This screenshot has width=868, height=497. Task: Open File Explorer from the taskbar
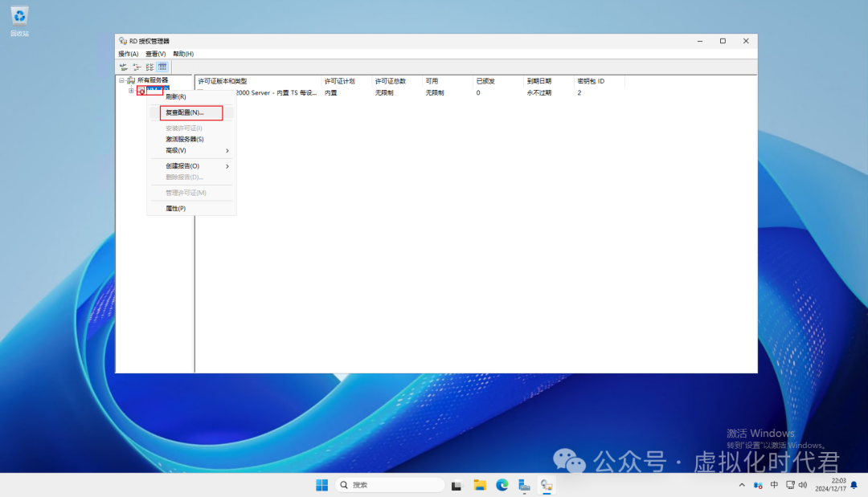(480, 485)
